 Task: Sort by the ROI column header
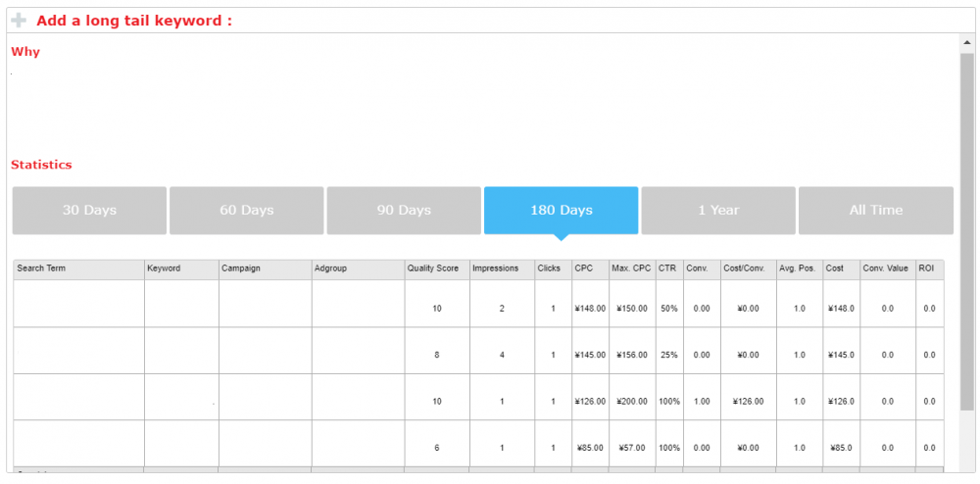coord(929,268)
